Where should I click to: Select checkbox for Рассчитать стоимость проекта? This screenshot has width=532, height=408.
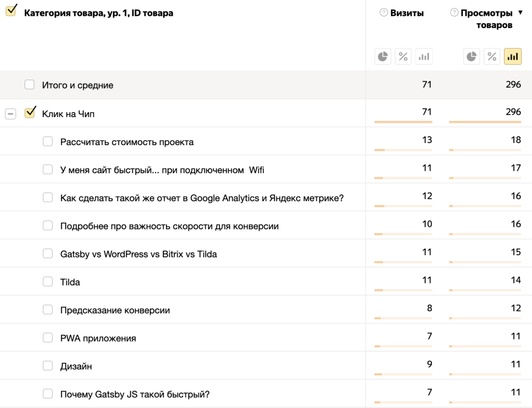tap(47, 141)
